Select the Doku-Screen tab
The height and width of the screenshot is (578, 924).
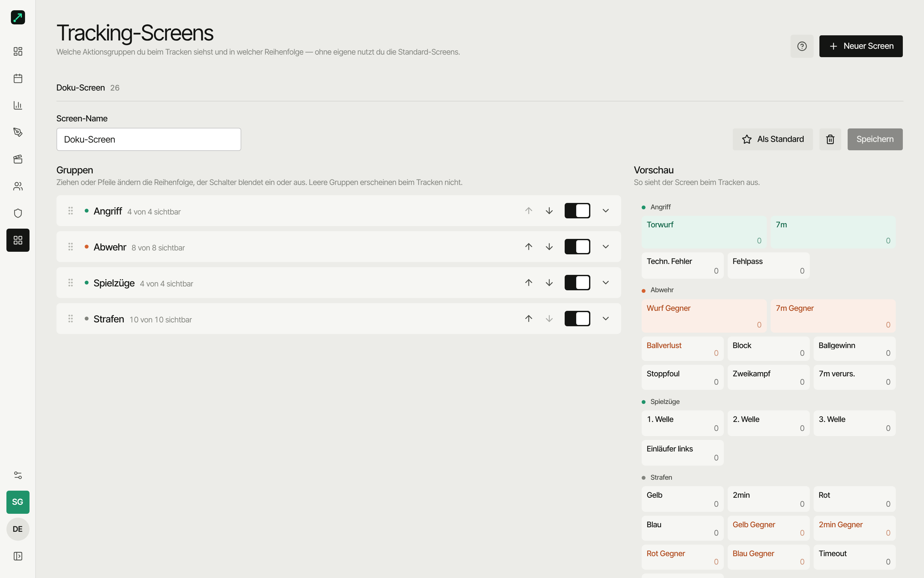[x=88, y=88]
